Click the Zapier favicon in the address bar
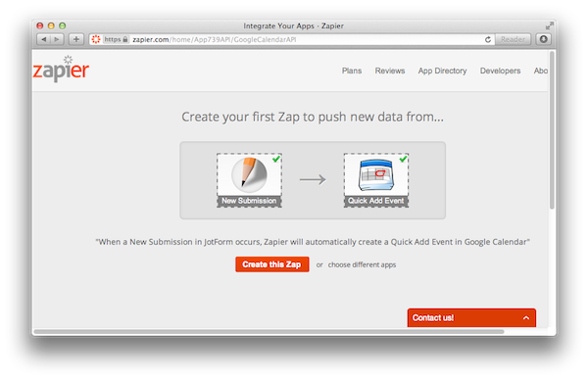This screenshot has width=588, height=380. pos(96,39)
